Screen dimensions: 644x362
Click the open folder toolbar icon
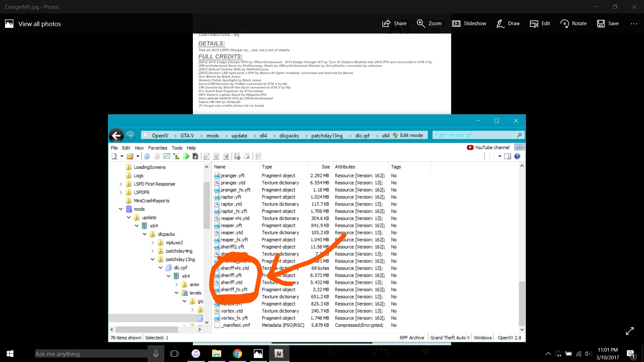click(130, 157)
